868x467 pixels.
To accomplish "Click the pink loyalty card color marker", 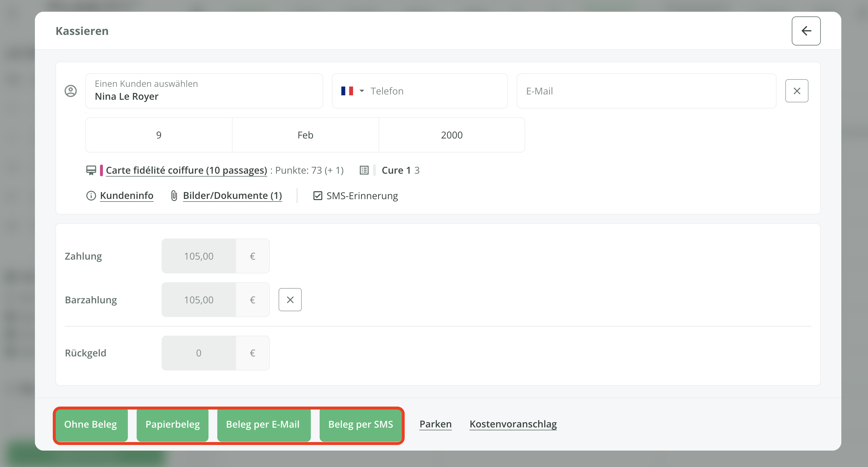I will click(x=101, y=170).
